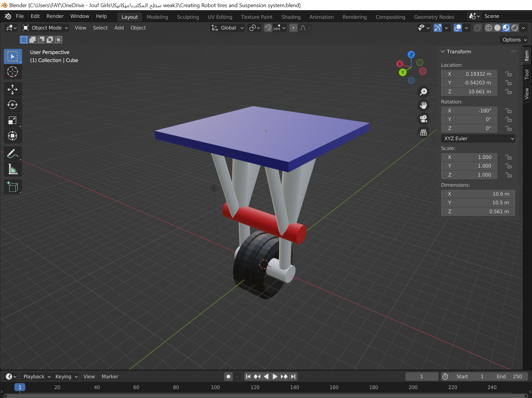This screenshot has height=398, width=532.
Task: Enable auto keying record button
Action: pos(228,377)
